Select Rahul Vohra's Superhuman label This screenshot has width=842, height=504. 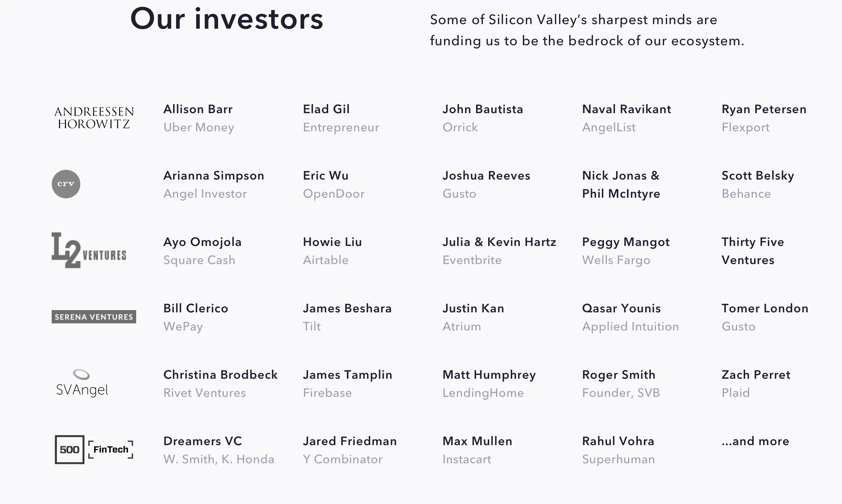pos(618,459)
